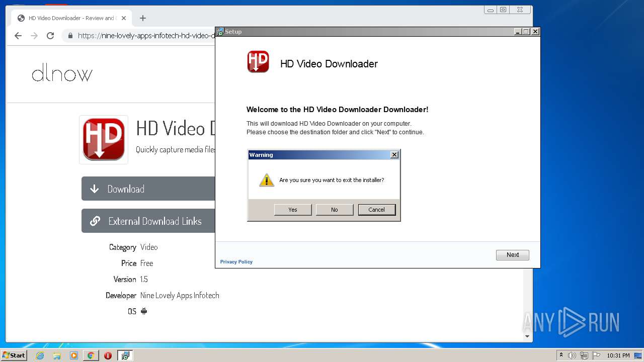Click the download arrow icon
Screen dimensions: 644x362
[94, 189]
